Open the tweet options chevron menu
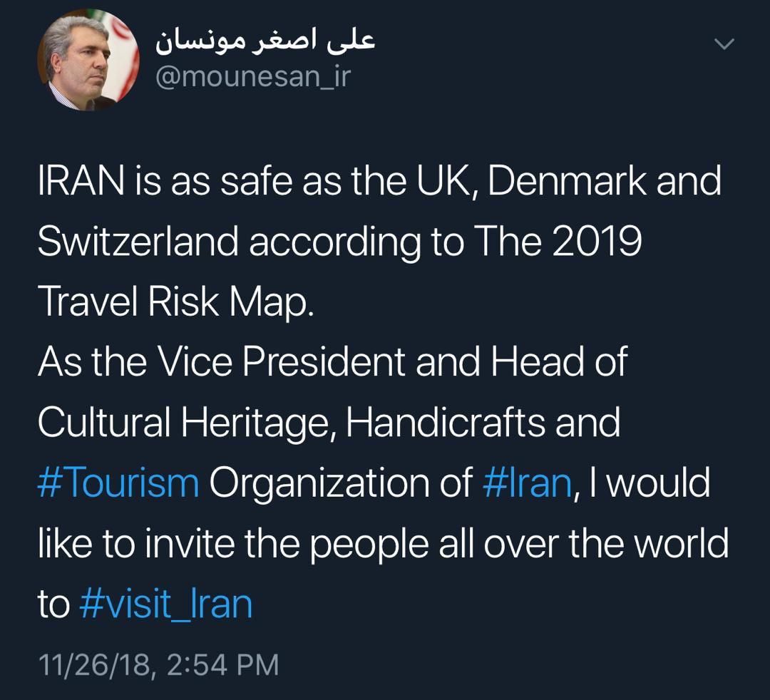The image size is (770, 700). pyautogui.click(x=724, y=44)
